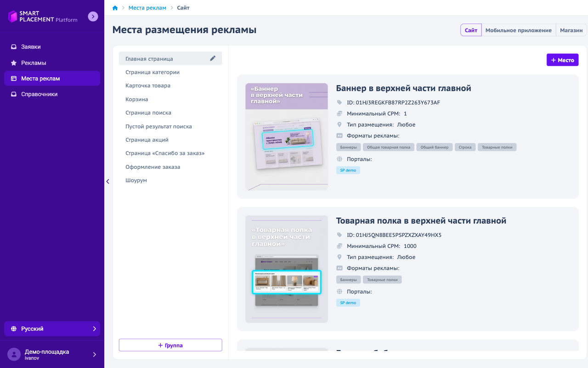Image resolution: width=588 pixels, height=368 pixels.
Task: Open the Товарная полка в верхней части thumbnail
Action: point(287,269)
